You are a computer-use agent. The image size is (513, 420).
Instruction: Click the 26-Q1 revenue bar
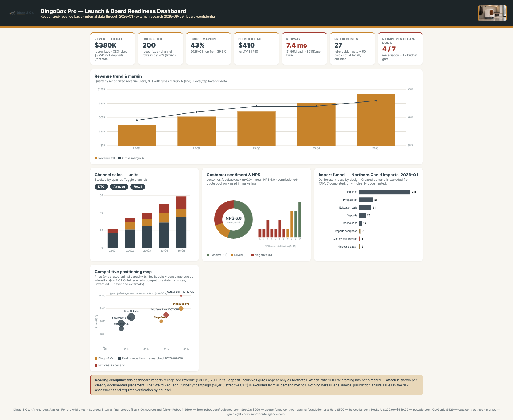click(376, 120)
